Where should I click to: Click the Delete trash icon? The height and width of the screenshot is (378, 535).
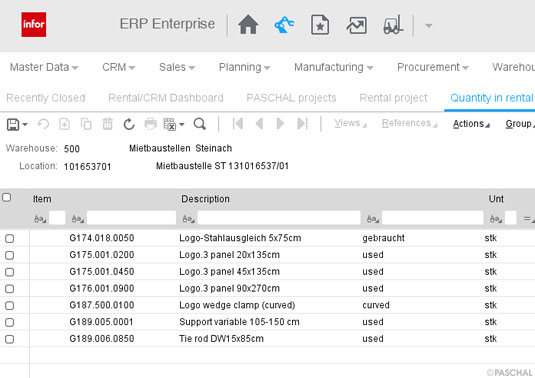click(x=107, y=124)
